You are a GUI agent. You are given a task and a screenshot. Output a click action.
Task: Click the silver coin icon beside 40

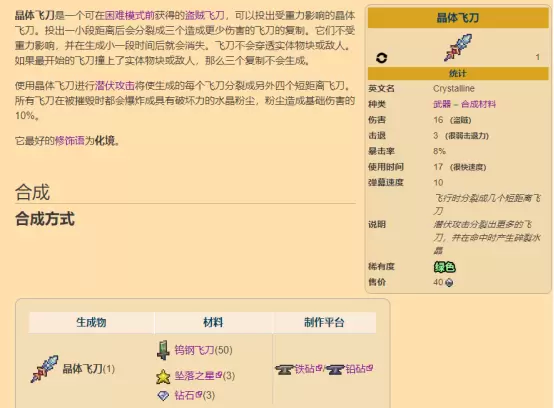click(449, 283)
